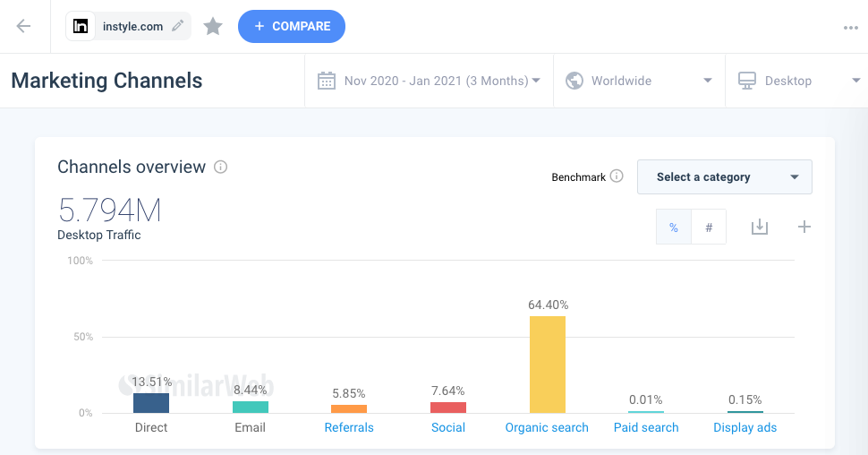868x455 pixels.
Task: Click the Display ads bar
Action: click(745, 412)
